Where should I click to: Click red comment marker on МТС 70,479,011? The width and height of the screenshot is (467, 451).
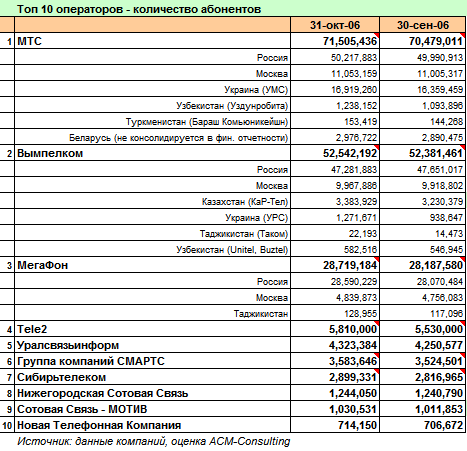tap(463, 35)
